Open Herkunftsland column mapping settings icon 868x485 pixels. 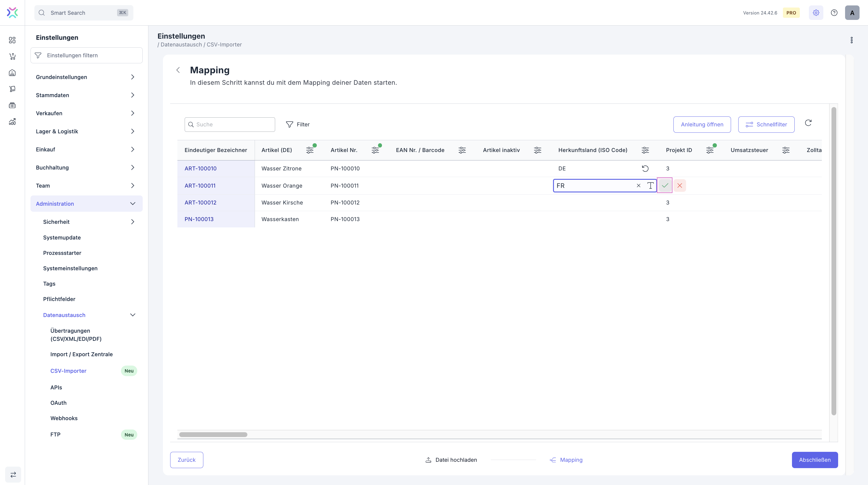tap(645, 150)
